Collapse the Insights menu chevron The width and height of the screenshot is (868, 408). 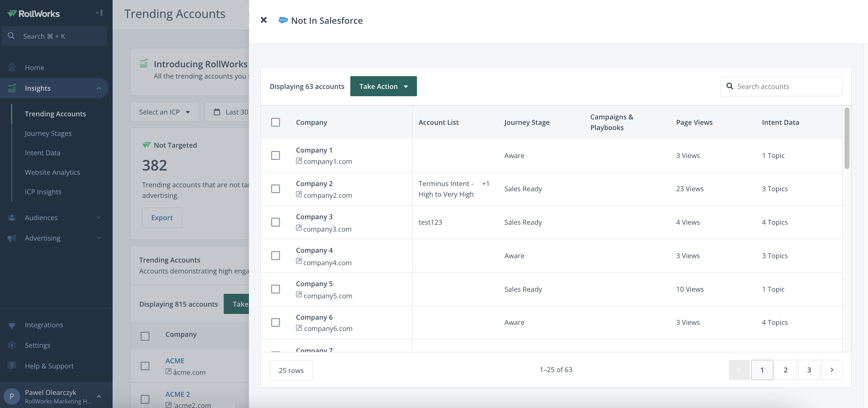pyautogui.click(x=99, y=88)
